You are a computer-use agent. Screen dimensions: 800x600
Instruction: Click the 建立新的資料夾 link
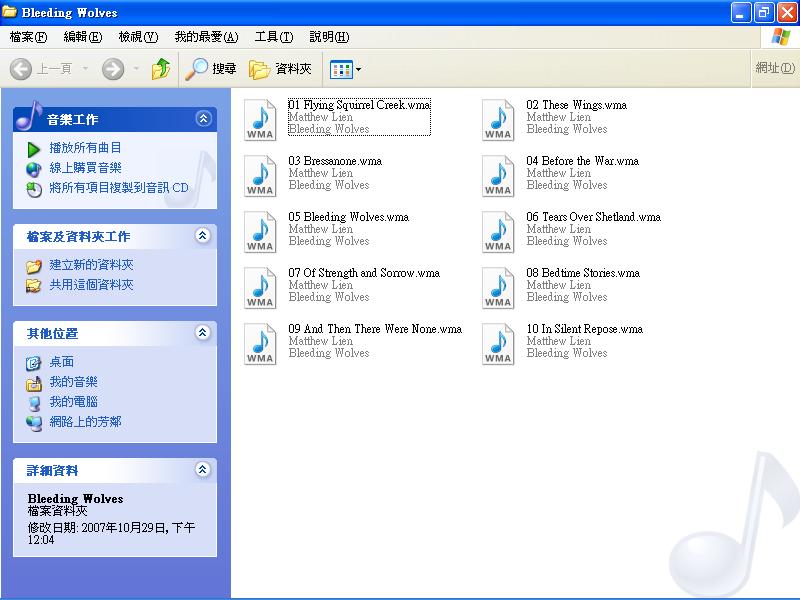91,265
